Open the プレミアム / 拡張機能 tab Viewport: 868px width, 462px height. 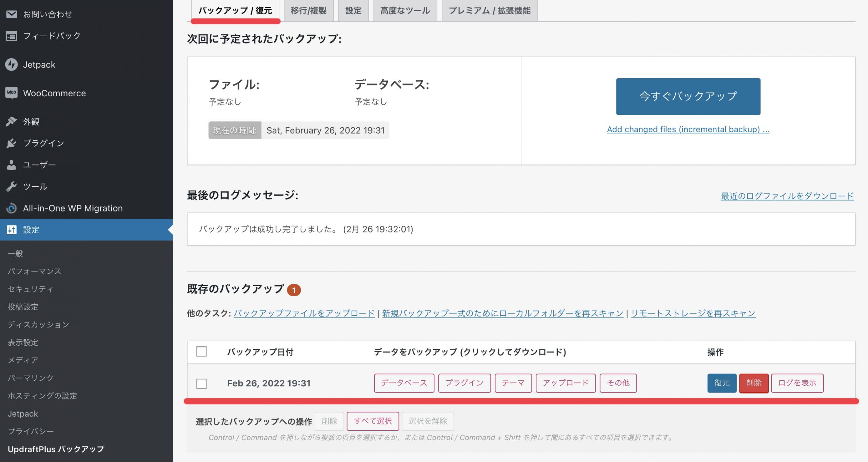[x=490, y=11]
